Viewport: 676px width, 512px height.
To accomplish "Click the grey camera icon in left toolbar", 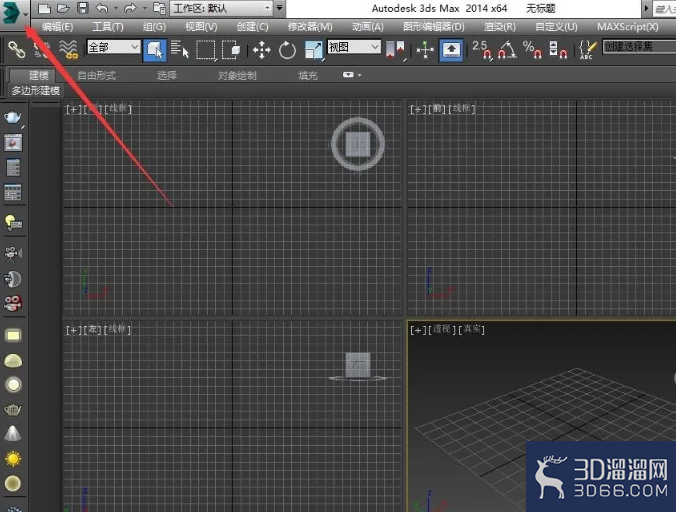I will click(13, 253).
